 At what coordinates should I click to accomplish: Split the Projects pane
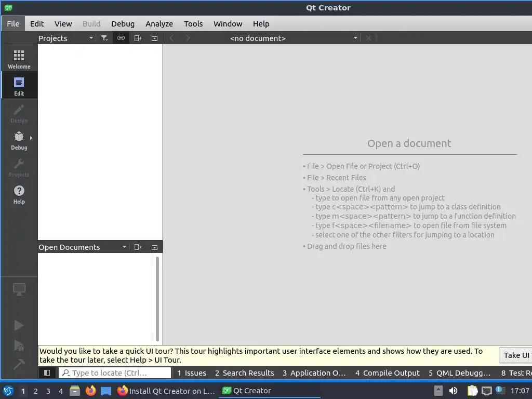[x=138, y=38]
